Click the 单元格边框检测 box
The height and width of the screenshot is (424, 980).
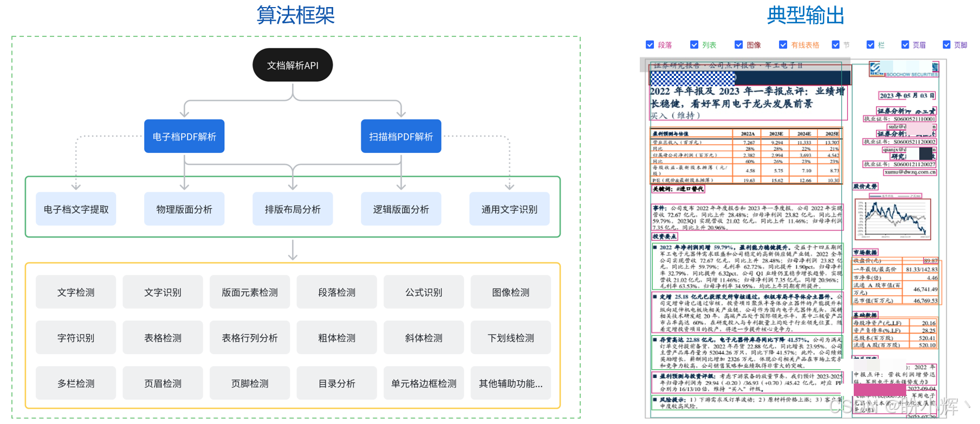click(424, 383)
